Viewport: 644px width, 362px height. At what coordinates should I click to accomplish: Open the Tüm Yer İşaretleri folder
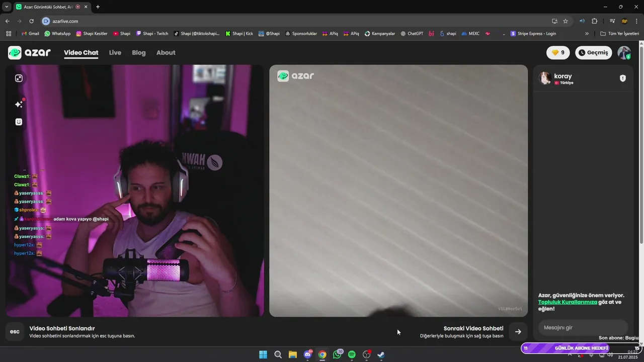pos(619,34)
